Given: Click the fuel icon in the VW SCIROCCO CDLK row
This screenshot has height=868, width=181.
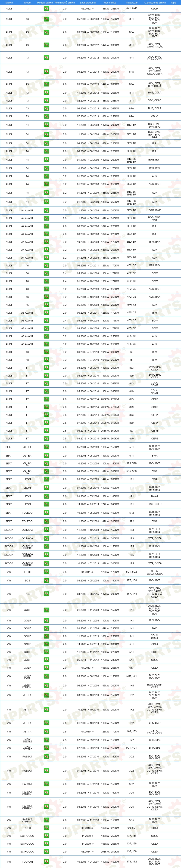Looking at the screenshot, I should click(47, 852).
